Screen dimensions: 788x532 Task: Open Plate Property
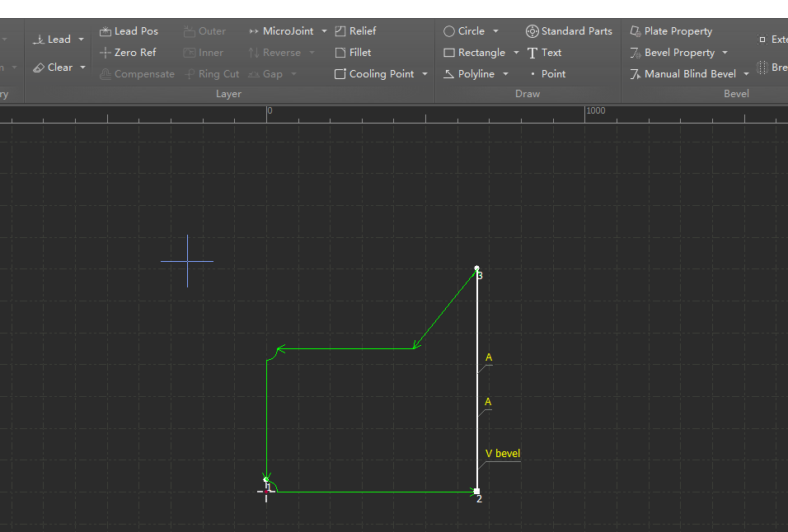(671, 31)
